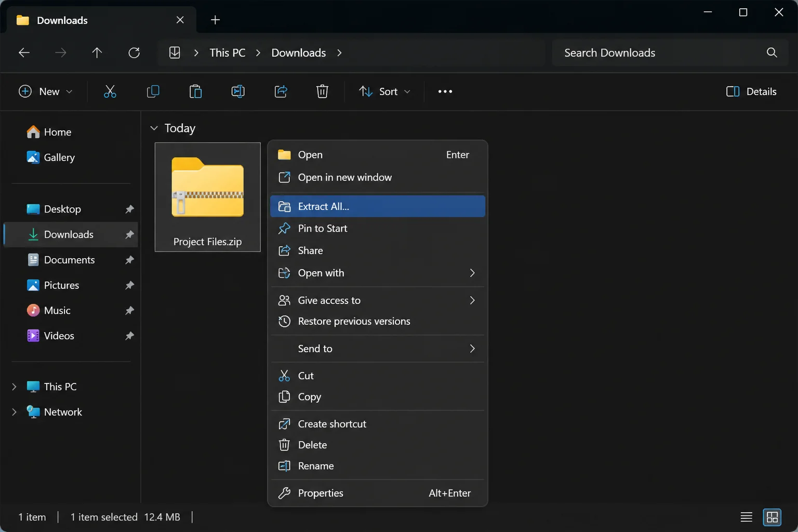Unpin Desktop using its pin icon
Image resolution: width=798 pixels, height=532 pixels.
[129, 209]
